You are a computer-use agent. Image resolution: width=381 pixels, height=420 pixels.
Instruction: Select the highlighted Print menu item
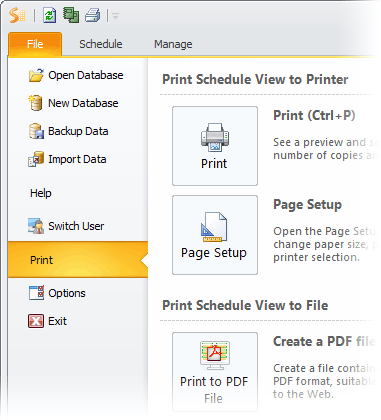coord(78,260)
